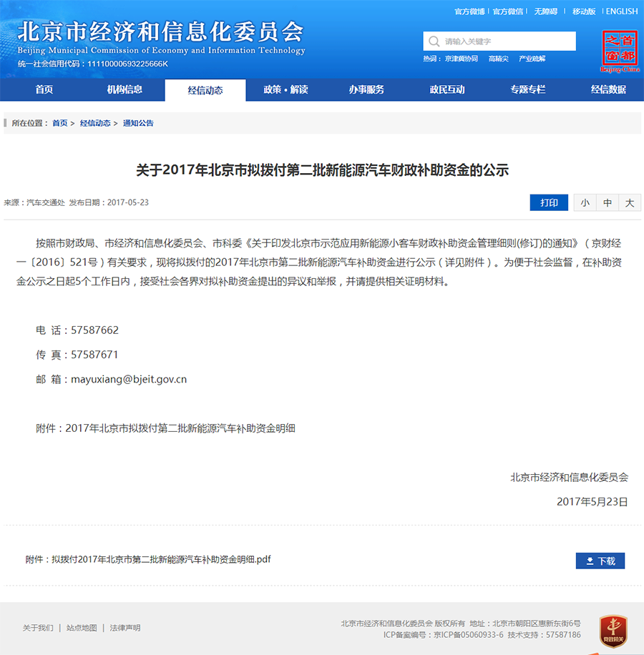Open the 办事服务 navigation tab

click(366, 89)
